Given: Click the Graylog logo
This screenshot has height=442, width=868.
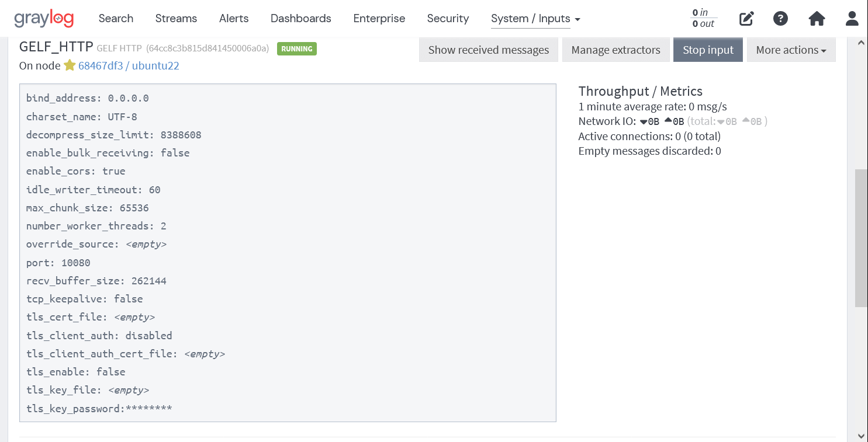Looking at the screenshot, I should click(44, 19).
